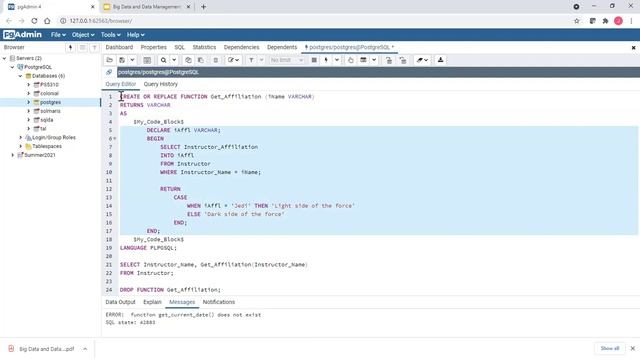The width and height of the screenshot is (640, 360).
Task: Switch to the Statistics tab
Action: click(204, 47)
